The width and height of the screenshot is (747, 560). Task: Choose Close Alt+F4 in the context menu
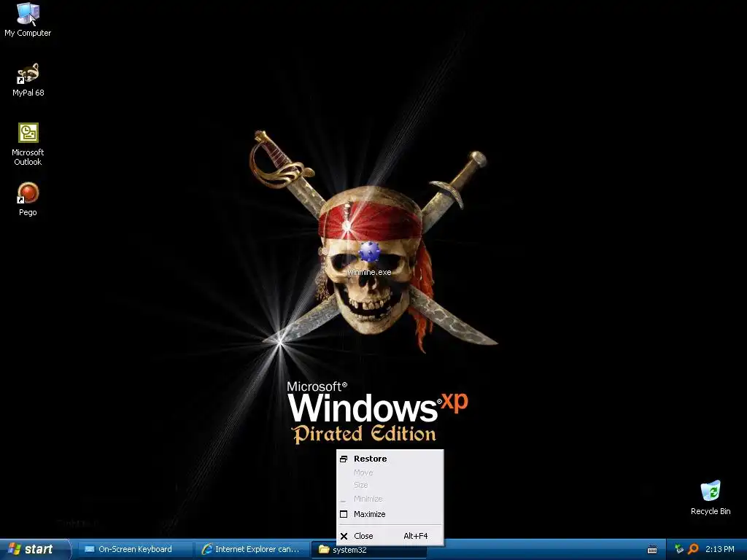390,536
